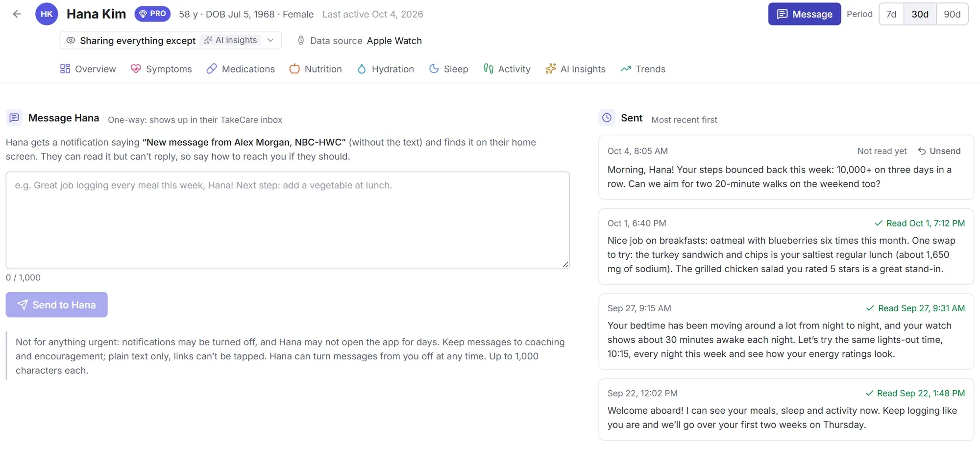Screen dimensions: 980x452
Task: Click the Message button at top right
Action: point(805,14)
